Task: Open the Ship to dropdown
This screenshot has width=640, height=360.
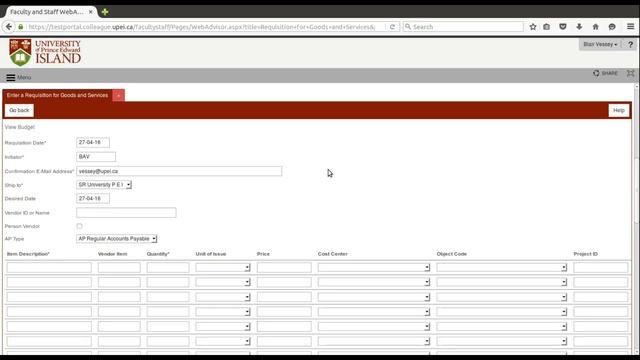Action: click(104, 184)
